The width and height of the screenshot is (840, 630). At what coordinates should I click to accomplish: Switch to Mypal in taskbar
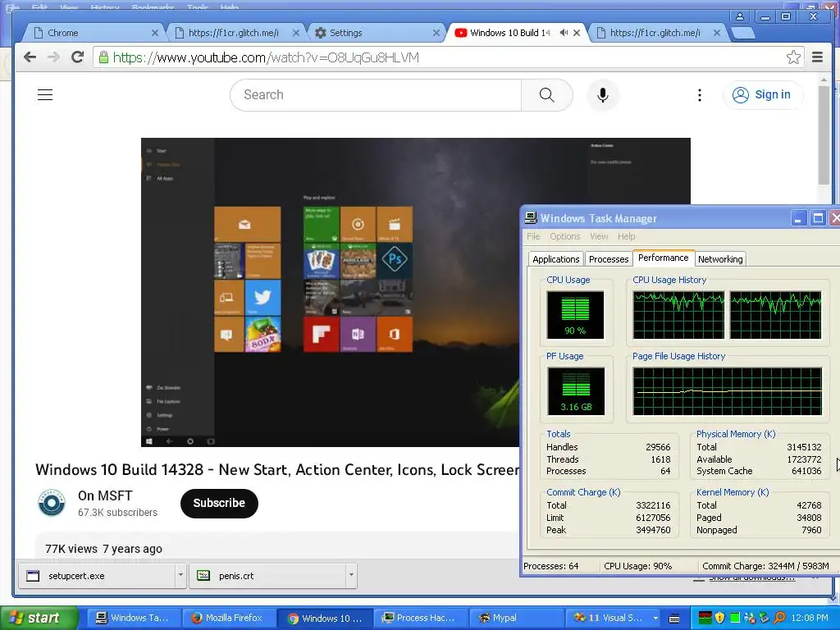(516, 618)
